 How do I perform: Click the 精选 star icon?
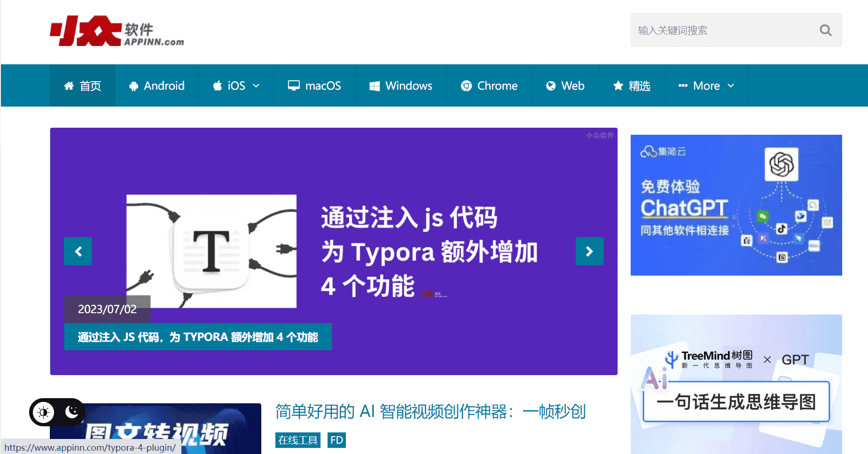point(618,86)
